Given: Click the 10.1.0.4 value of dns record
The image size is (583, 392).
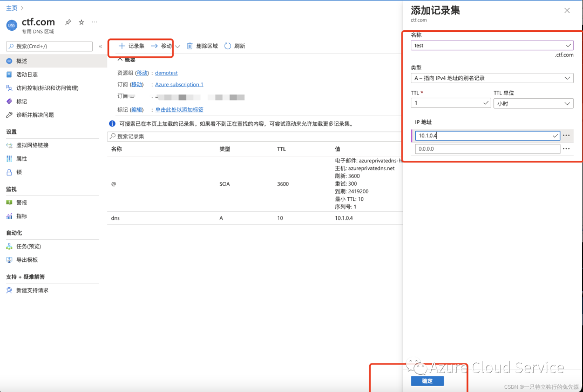Looking at the screenshot, I should 344,218.
